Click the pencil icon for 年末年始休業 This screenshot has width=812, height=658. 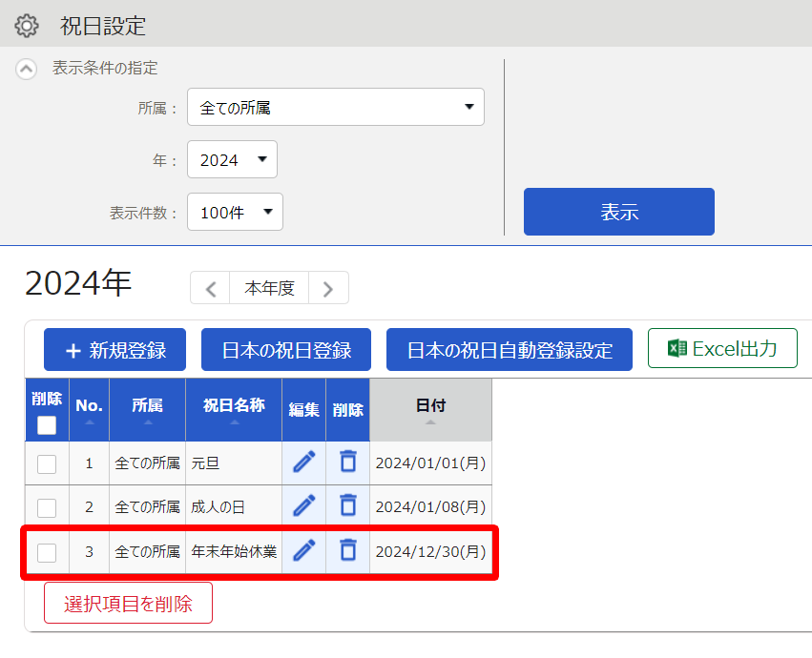pos(304,550)
